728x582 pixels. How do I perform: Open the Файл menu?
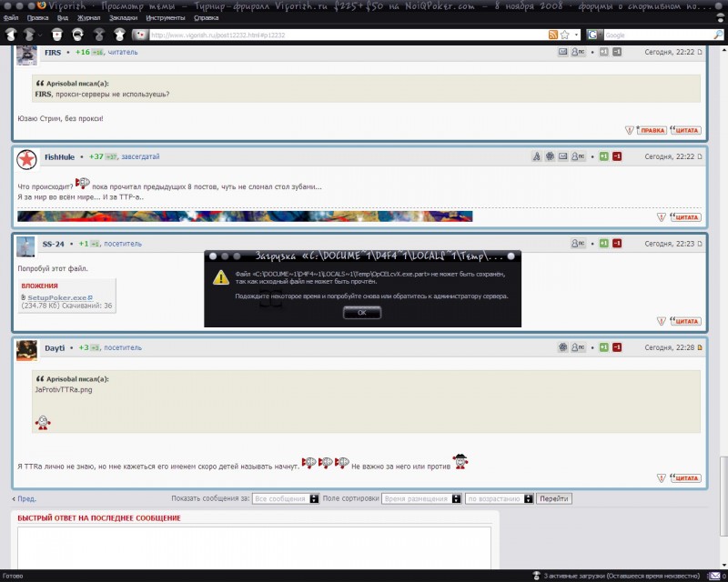tap(11, 17)
